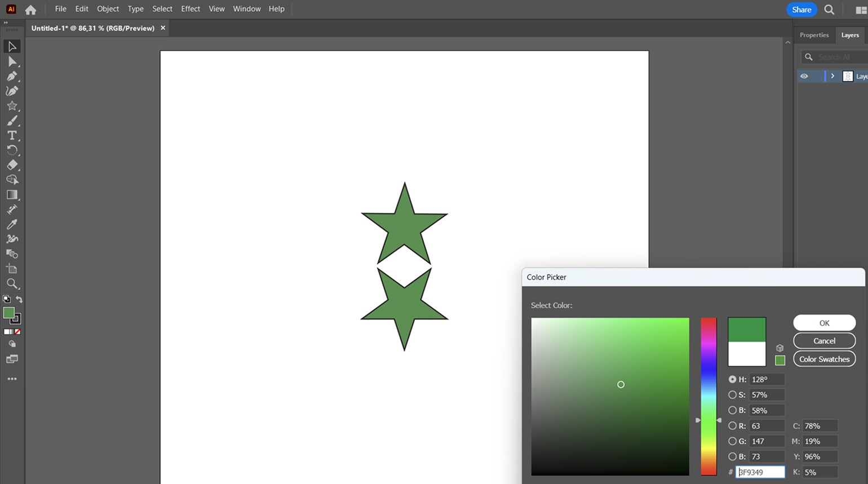
Task: Open the Object menu
Action: [108, 9]
